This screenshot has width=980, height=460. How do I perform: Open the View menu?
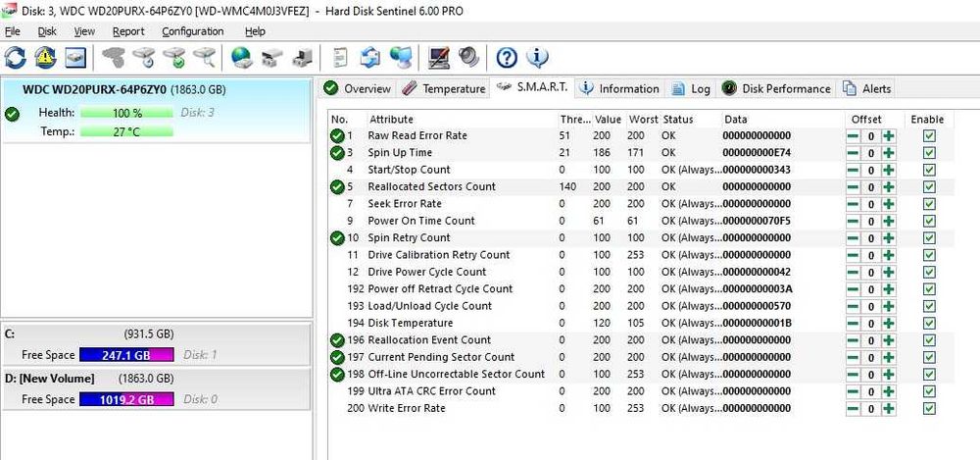[x=84, y=31]
